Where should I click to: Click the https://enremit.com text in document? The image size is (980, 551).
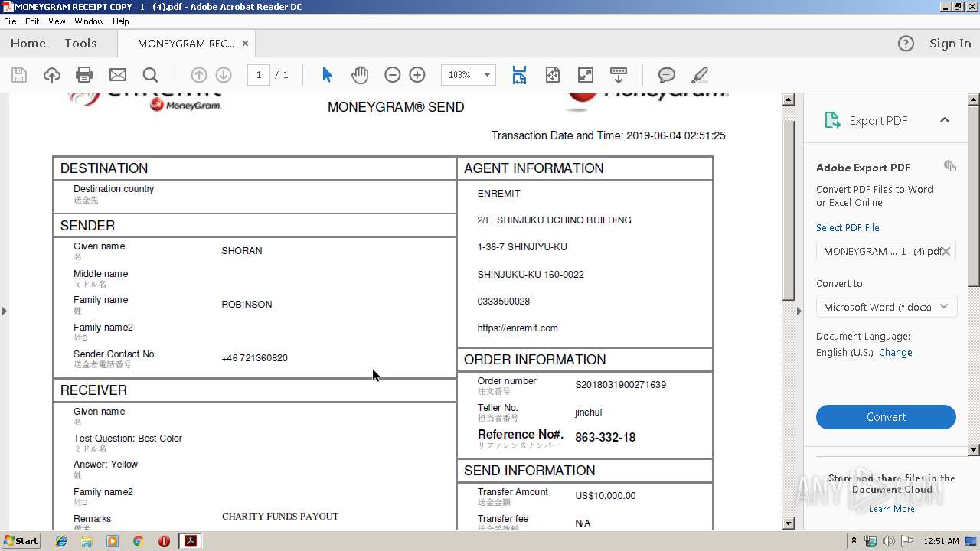click(x=518, y=328)
